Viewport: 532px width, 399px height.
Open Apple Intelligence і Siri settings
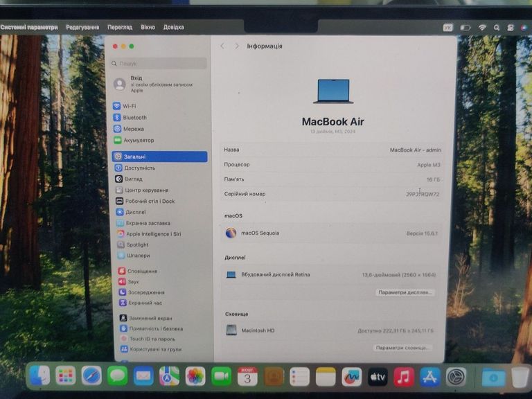(x=149, y=233)
